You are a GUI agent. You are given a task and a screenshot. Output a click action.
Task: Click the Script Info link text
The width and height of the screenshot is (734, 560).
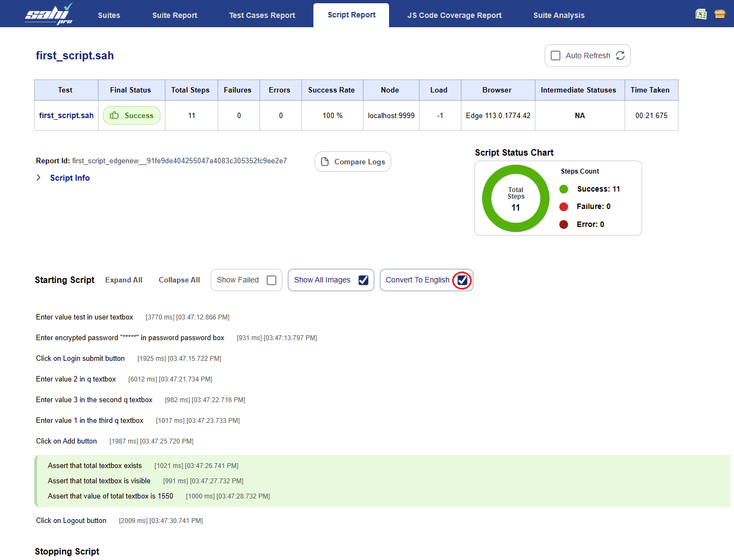click(70, 178)
